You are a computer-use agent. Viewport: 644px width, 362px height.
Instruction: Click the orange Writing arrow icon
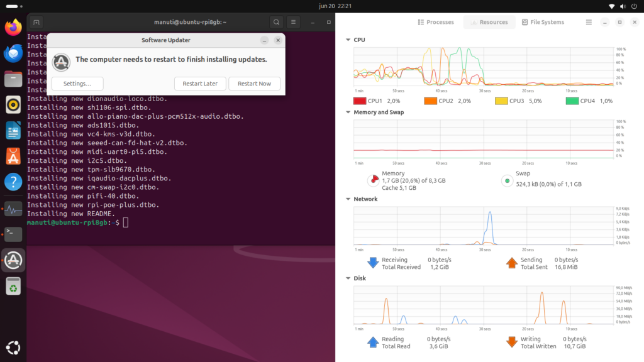pos(512,343)
